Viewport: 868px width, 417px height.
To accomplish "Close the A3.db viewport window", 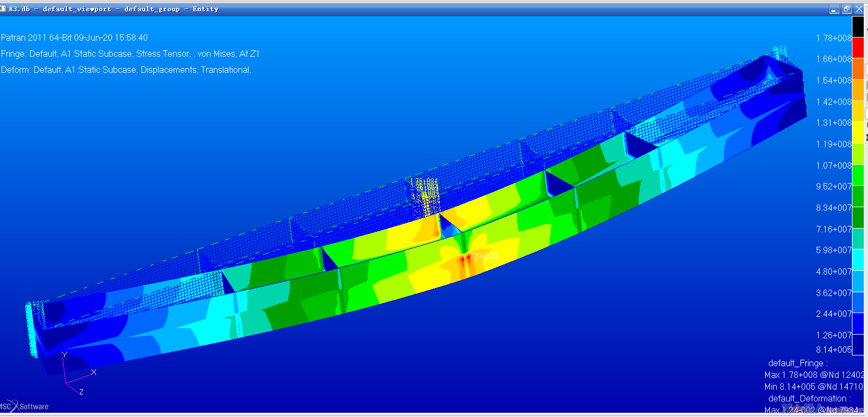I will [858, 9].
